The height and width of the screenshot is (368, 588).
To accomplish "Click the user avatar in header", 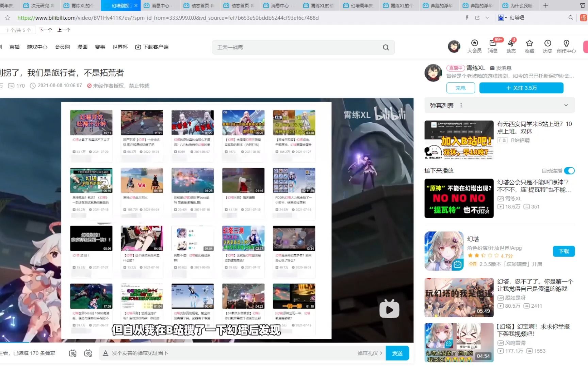I will (x=454, y=46).
